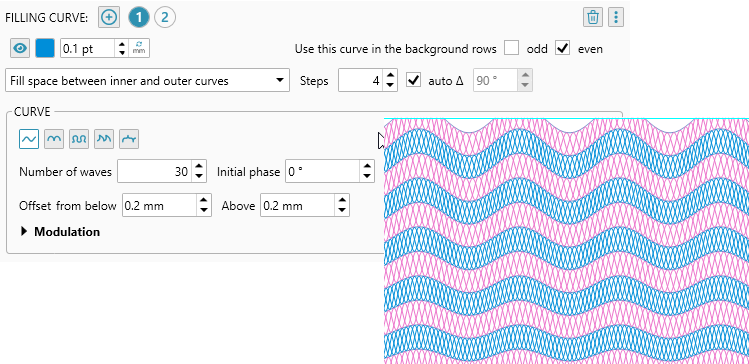Click the line width 0.1 pt field
The width and height of the screenshot is (749, 364).
tap(87, 48)
